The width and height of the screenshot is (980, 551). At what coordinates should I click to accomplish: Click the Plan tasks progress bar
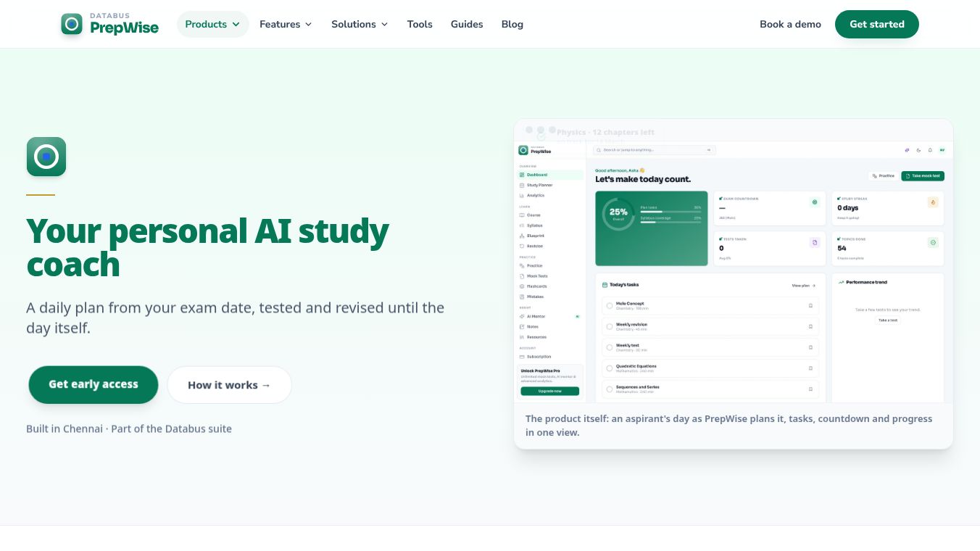pyautogui.click(x=670, y=212)
